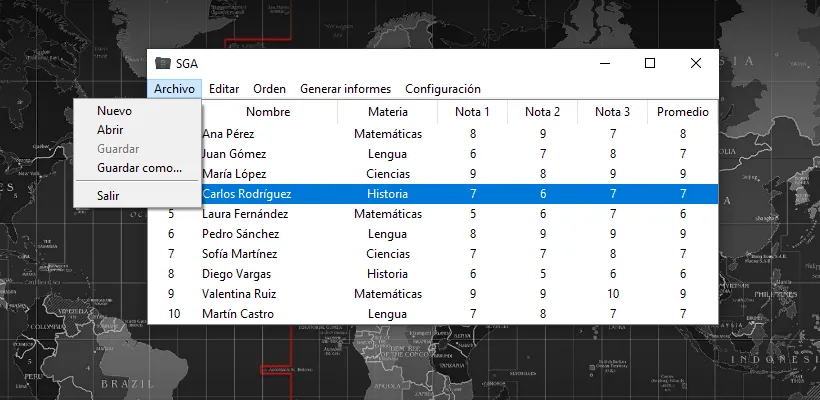Select Diego Vargas's Historia cell
820x400 pixels.
coord(387,274)
